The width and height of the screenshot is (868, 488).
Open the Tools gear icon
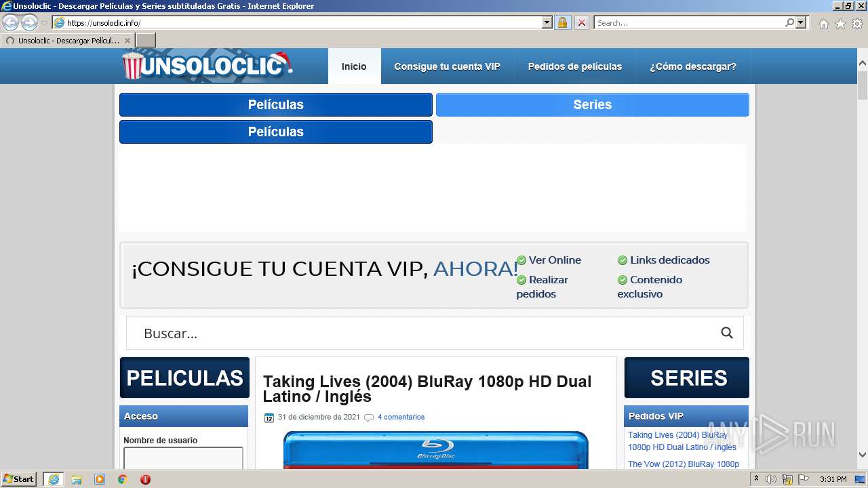[x=857, y=24]
